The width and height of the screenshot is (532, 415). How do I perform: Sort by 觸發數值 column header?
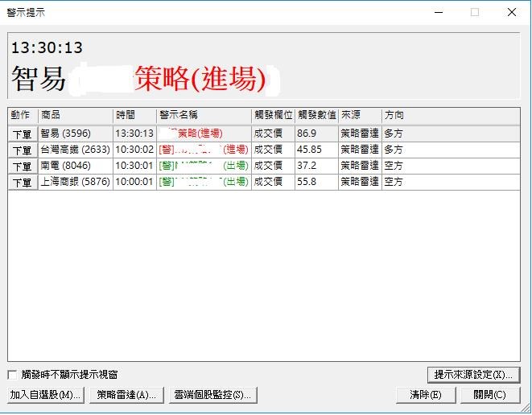coord(315,115)
